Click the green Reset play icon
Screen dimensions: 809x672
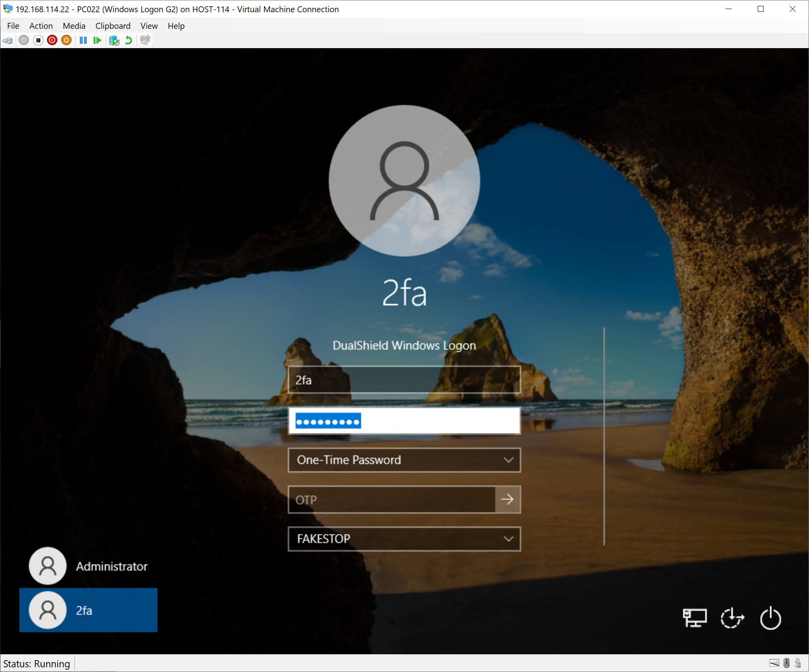point(97,40)
